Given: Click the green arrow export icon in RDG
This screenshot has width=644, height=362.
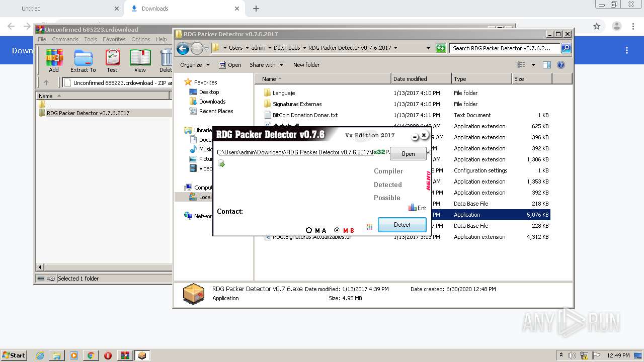Looking at the screenshot, I should pos(221,163).
